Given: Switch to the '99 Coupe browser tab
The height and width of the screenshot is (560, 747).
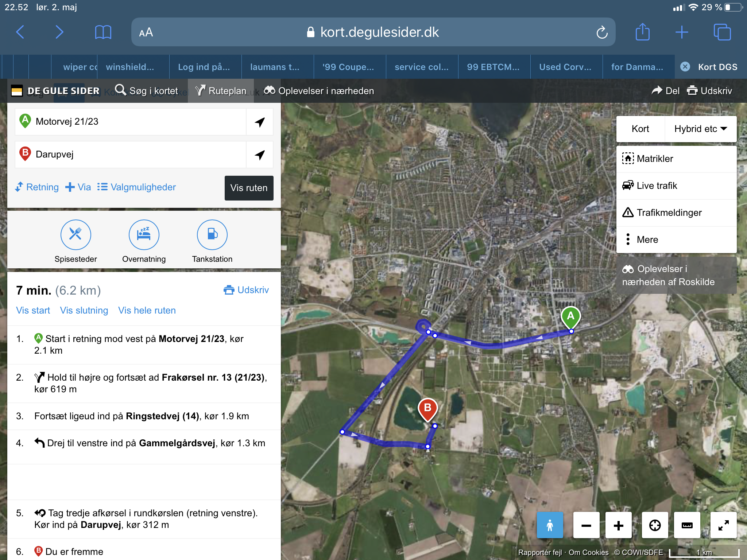Looking at the screenshot, I should (348, 67).
